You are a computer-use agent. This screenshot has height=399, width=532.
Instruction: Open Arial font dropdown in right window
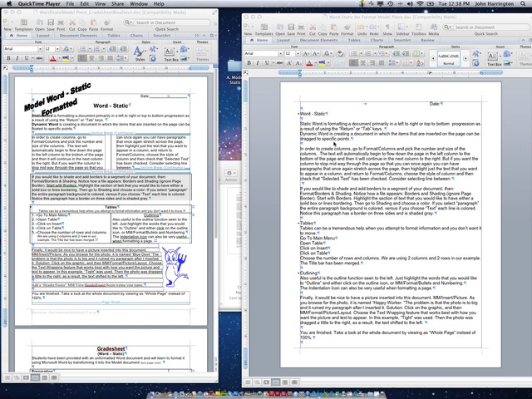point(280,53)
